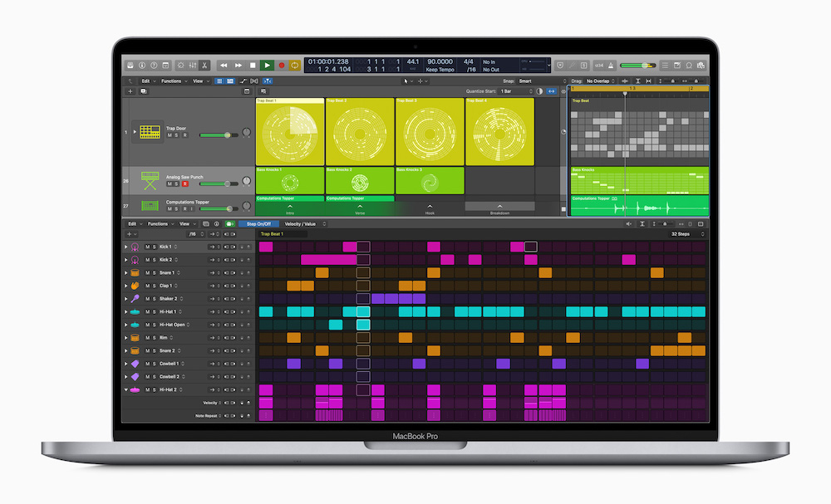This screenshot has height=504, width=831.
Task: Disable record on Analog Saw Punch
Action: coord(184,183)
